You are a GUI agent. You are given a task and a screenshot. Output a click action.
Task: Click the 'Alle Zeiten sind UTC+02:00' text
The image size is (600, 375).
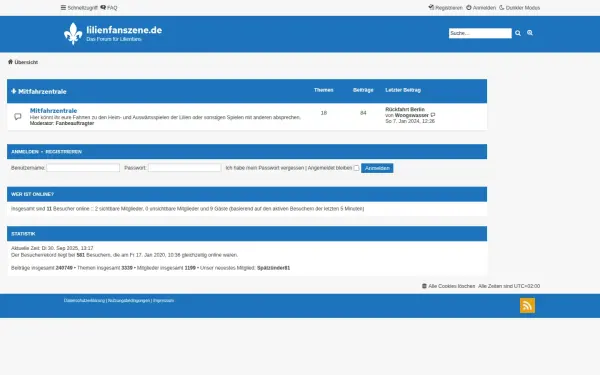tap(509, 286)
